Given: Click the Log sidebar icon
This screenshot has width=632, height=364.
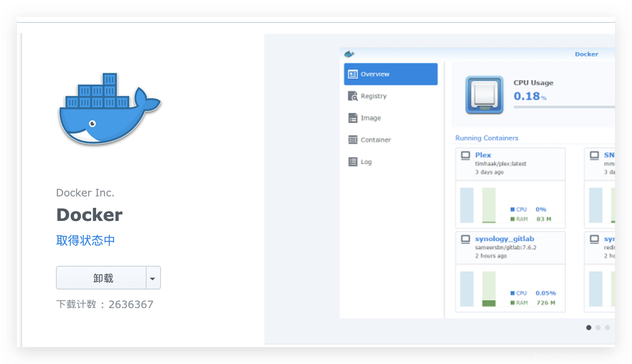Looking at the screenshot, I should pos(353,162).
